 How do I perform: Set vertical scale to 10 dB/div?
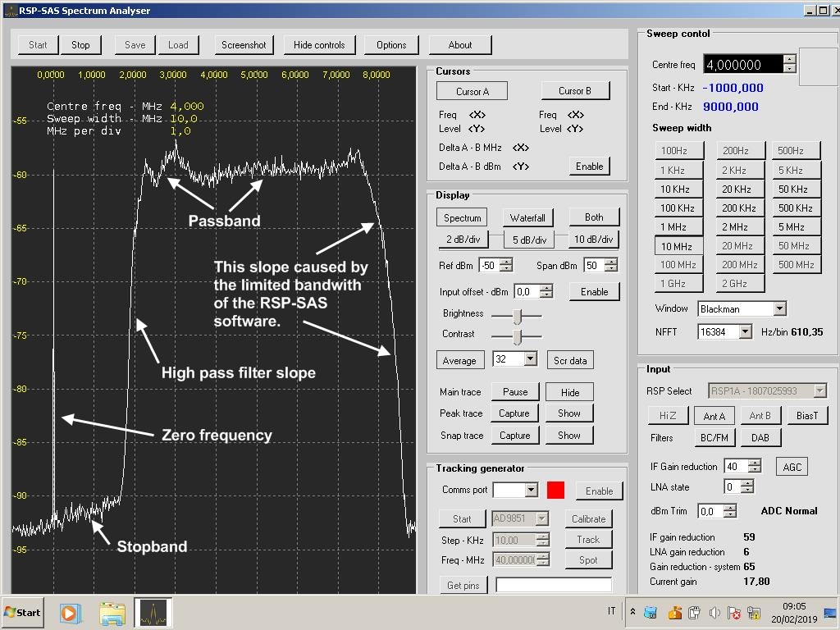click(x=594, y=239)
